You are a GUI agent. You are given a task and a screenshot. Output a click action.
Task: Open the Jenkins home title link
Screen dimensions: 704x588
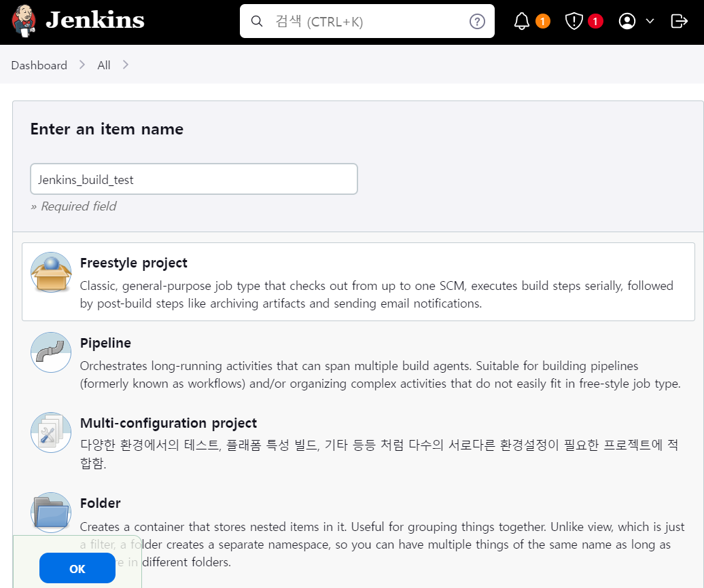(x=95, y=20)
